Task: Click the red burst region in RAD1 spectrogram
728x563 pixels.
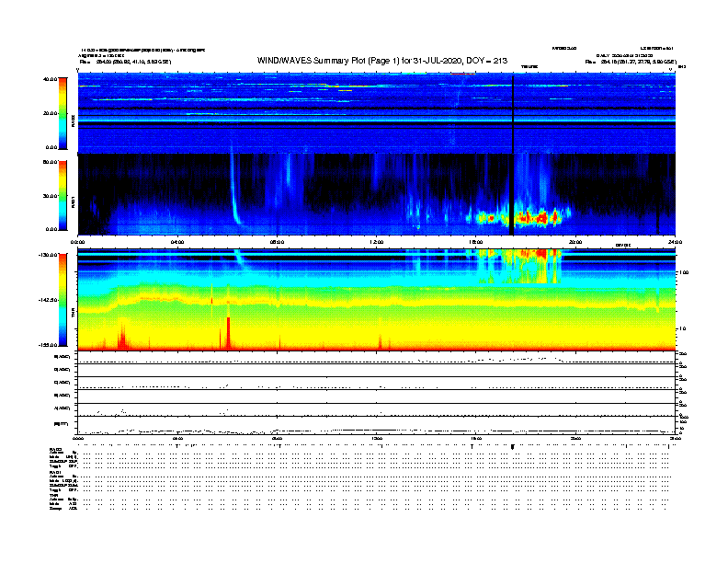Action: click(525, 218)
